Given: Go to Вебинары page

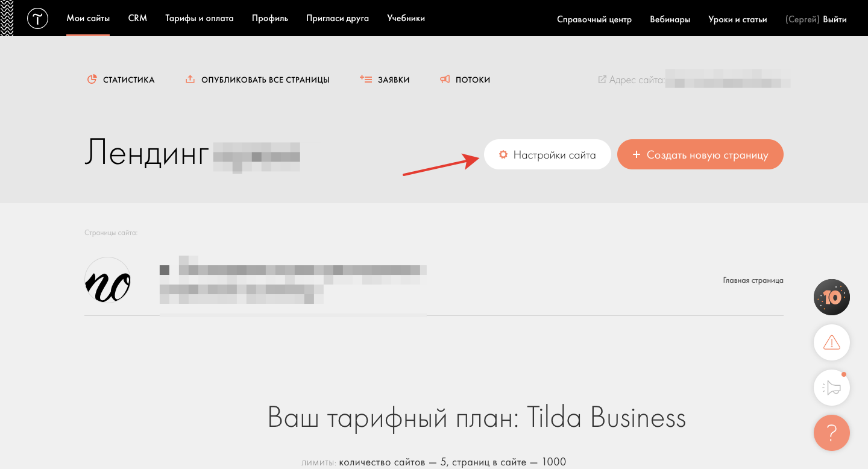Looking at the screenshot, I should click(x=670, y=19).
